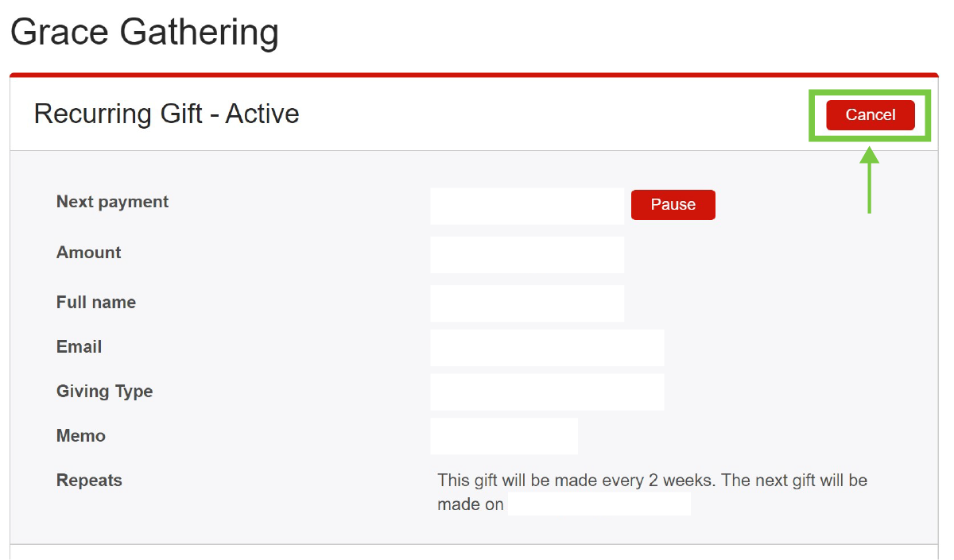Screen dimensions: 954x560
Task: Click the green arrow pointing to Cancel
Action: coord(870,180)
